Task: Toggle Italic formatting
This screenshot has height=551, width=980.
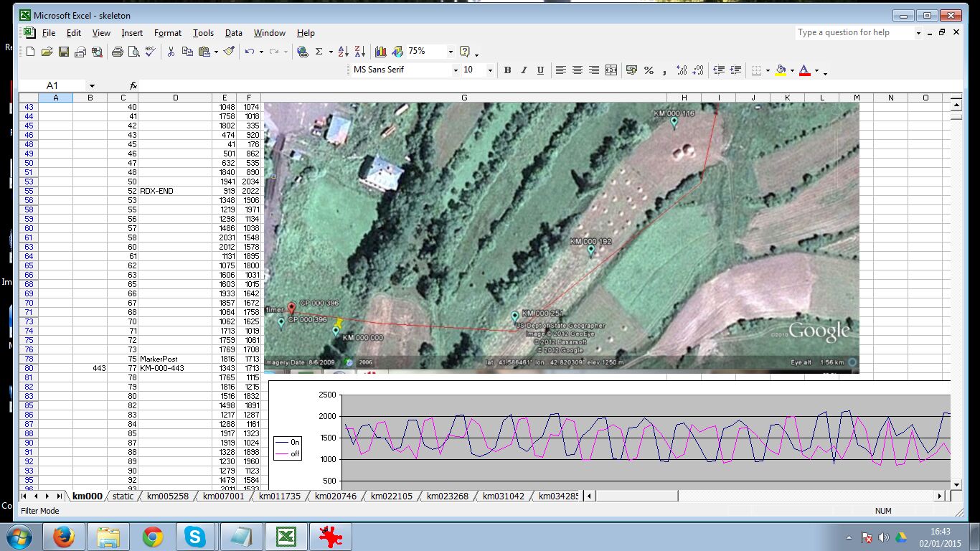Action: tap(524, 70)
